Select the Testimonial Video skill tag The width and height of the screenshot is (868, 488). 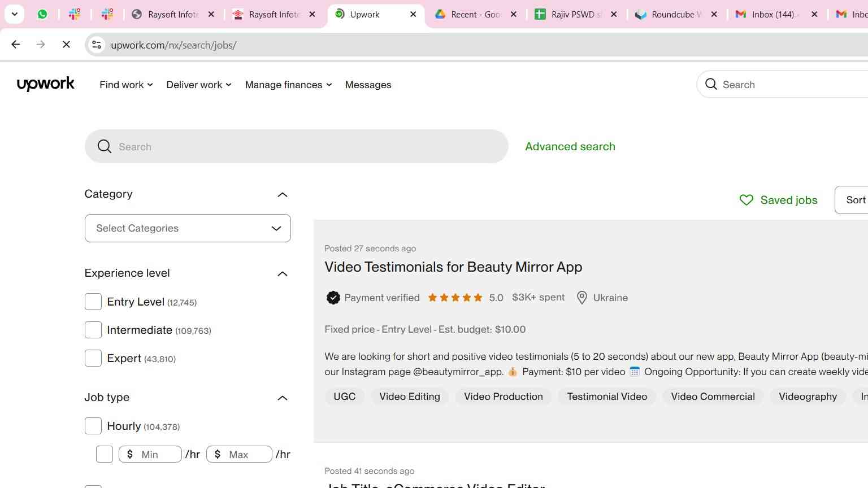pyautogui.click(x=607, y=396)
